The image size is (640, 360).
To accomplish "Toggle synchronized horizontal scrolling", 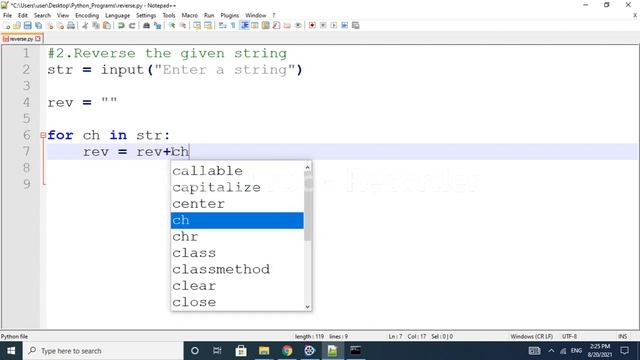I will [208, 25].
